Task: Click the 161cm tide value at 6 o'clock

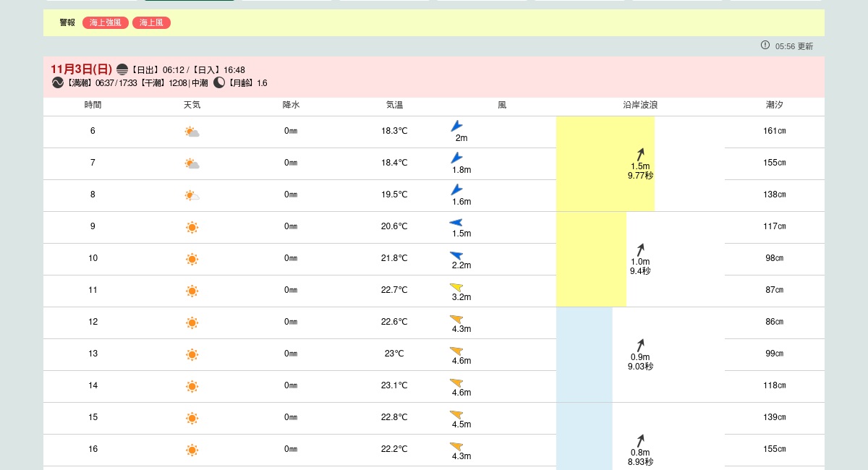Action: [x=774, y=131]
